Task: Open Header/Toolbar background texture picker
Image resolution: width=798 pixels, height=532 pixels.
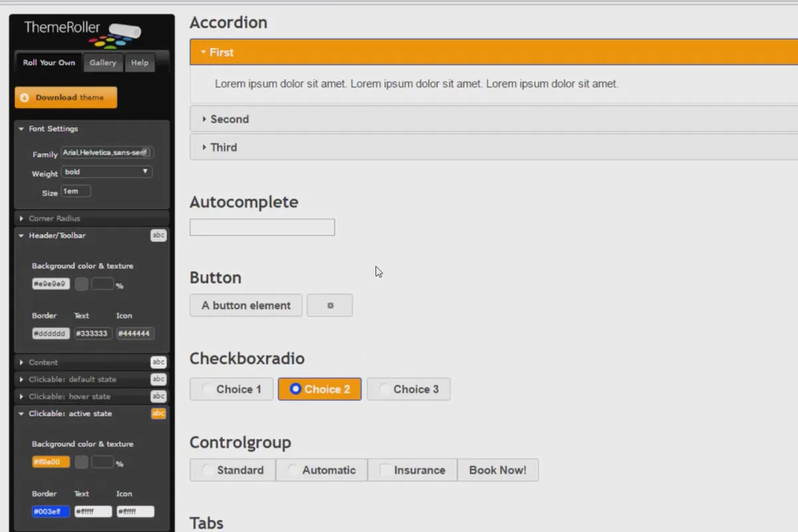Action: (x=81, y=284)
